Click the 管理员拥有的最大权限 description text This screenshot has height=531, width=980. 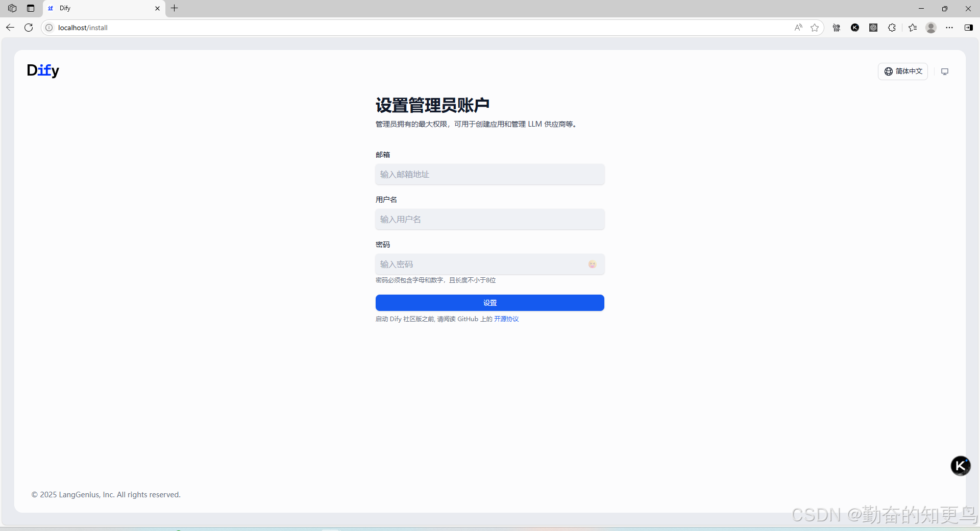(477, 124)
